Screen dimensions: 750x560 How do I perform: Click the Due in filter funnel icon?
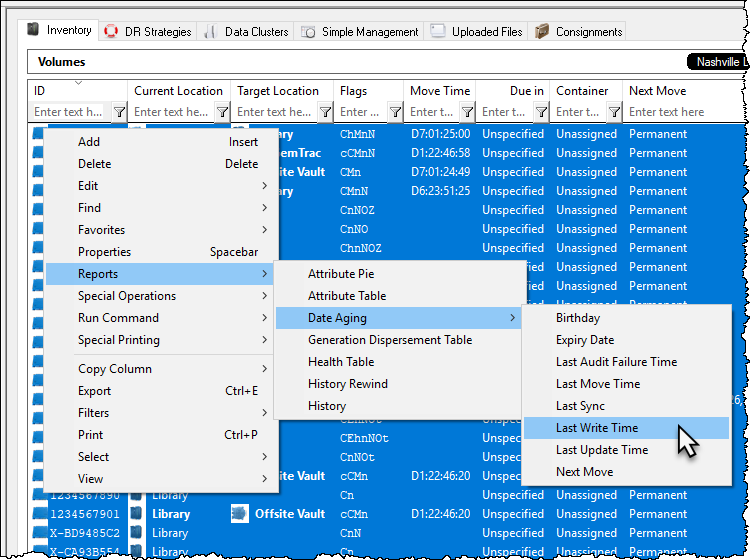(x=541, y=112)
